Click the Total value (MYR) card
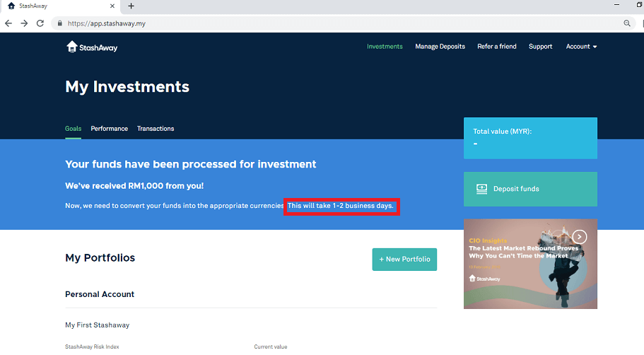644x355 pixels. 530,138
